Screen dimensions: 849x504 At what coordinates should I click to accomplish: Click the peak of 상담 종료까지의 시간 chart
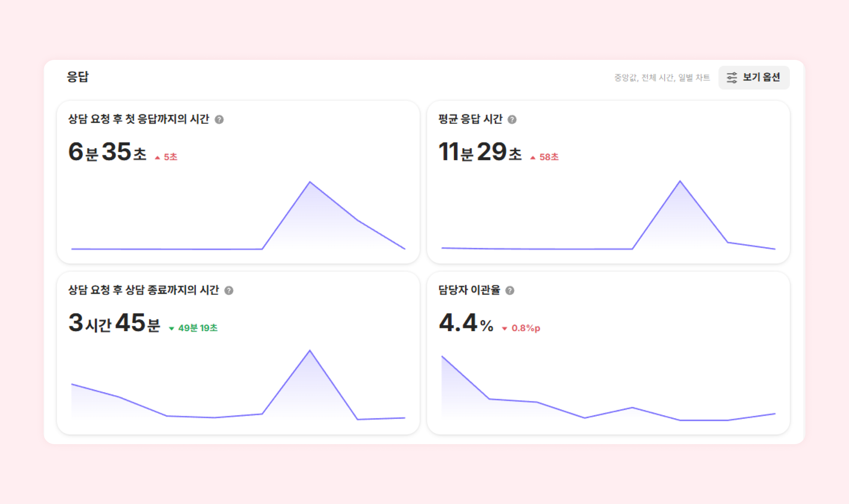tap(310, 351)
